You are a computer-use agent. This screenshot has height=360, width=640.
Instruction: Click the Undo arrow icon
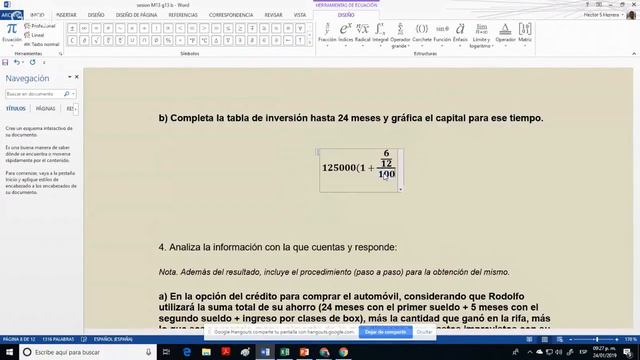[x=17, y=62]
